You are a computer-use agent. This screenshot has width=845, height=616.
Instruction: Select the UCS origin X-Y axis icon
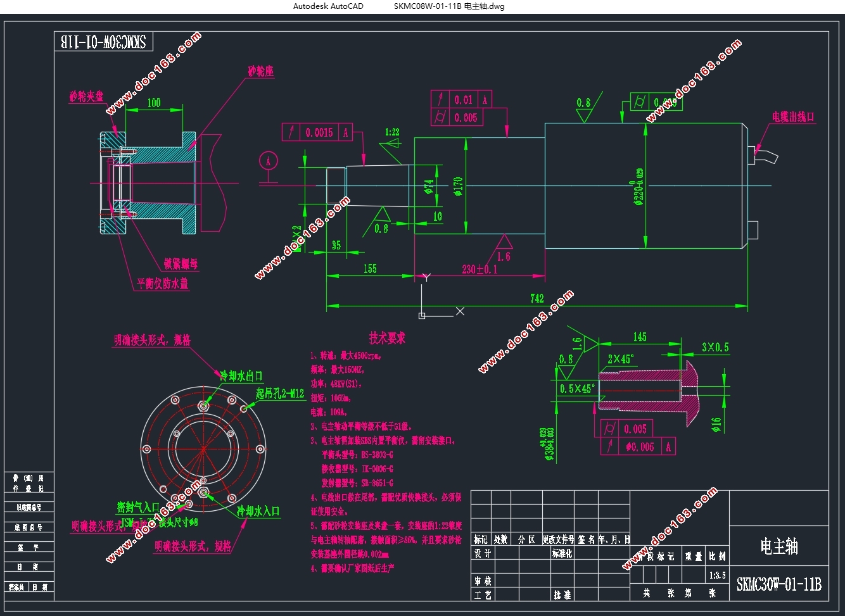422,315
